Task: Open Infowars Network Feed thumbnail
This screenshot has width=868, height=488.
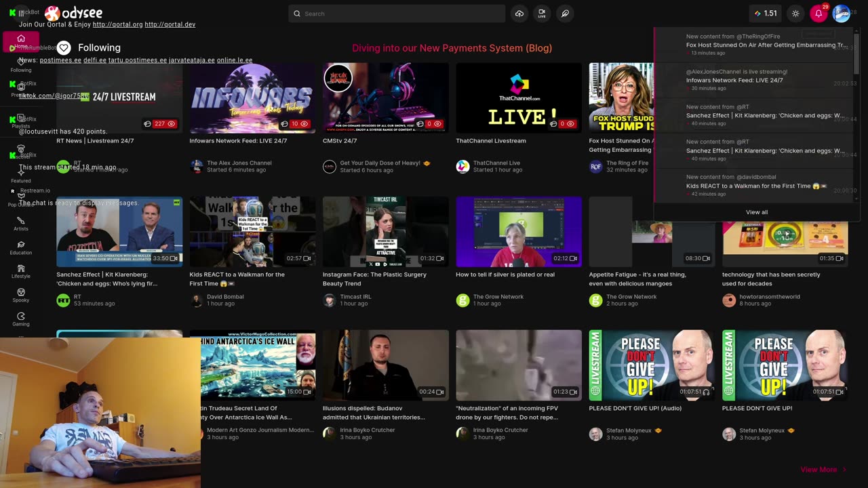Action: coord(252,98)
